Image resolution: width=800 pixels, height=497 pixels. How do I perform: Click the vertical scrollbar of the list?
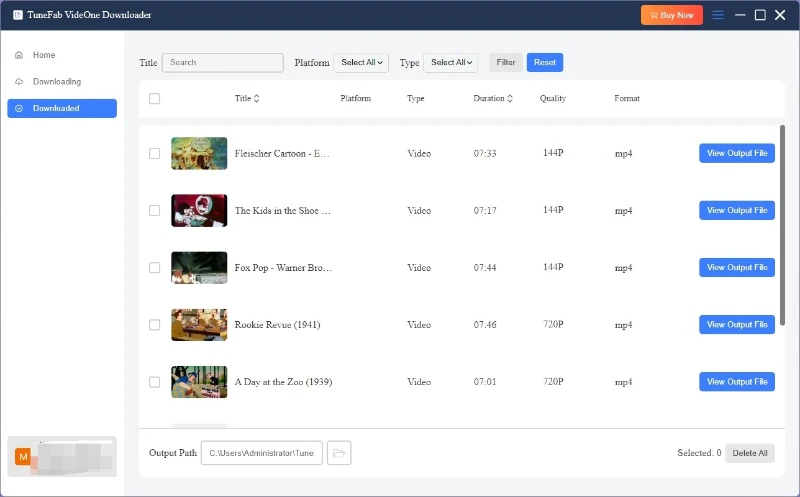point(782,220)
